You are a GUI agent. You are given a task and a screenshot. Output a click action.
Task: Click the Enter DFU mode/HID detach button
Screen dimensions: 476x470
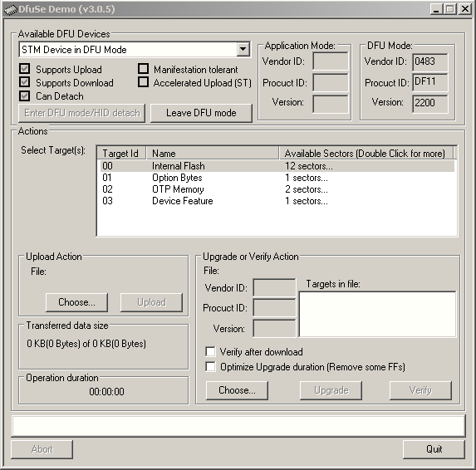pyautogui.click(x=81, y=113)
